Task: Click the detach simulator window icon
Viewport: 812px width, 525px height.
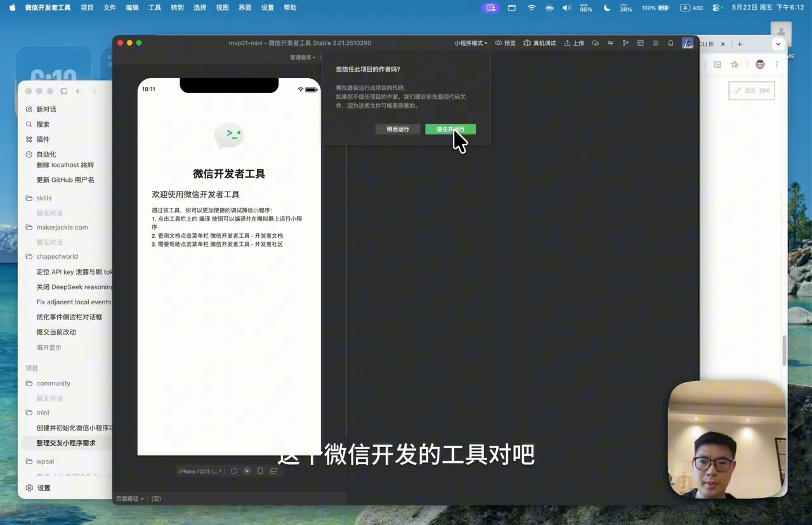Action: point(273,471)
